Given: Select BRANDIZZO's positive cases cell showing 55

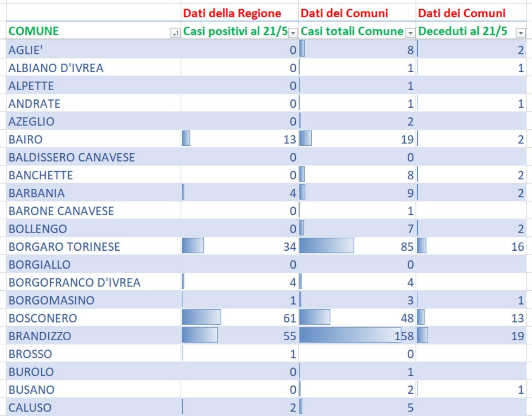Looking at the screenshot, I should (239, 336).
